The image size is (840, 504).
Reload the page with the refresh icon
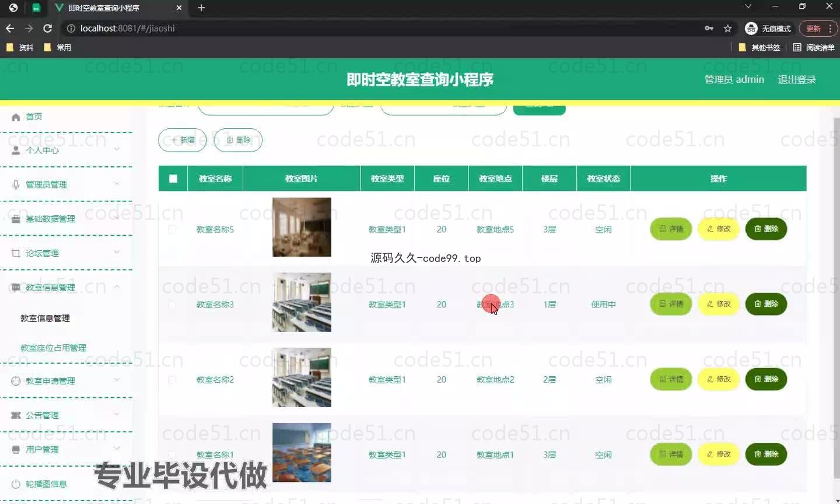[x=48, y=28]
